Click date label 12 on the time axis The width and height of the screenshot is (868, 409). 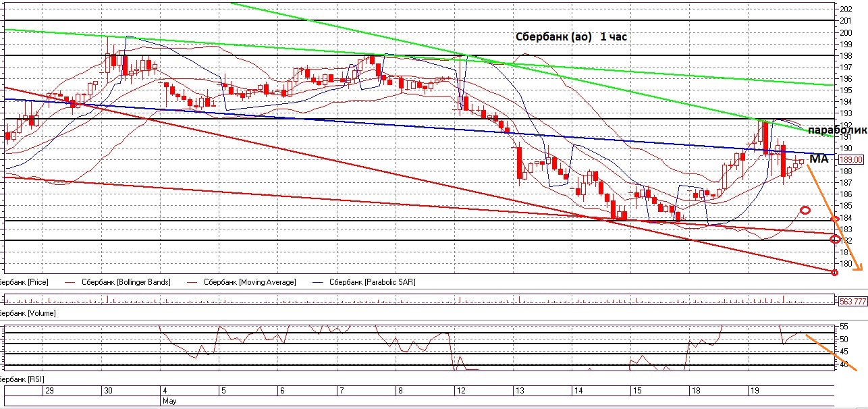[461, 391]
